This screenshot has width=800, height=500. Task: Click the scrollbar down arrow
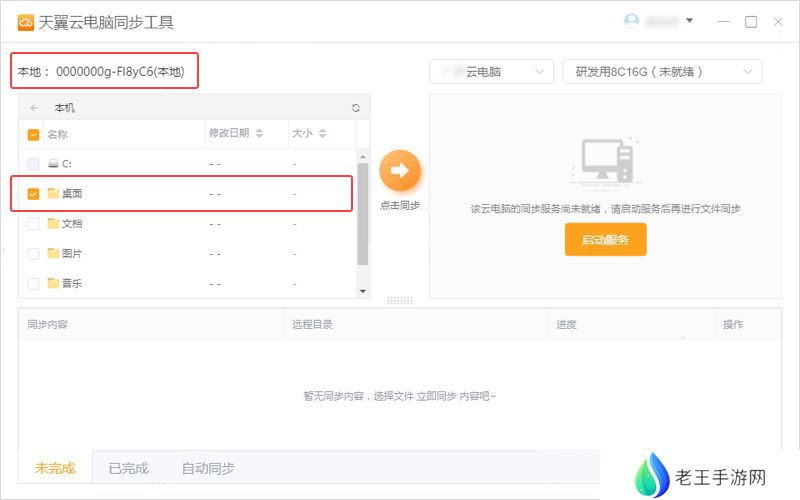(x=363, y=291)
